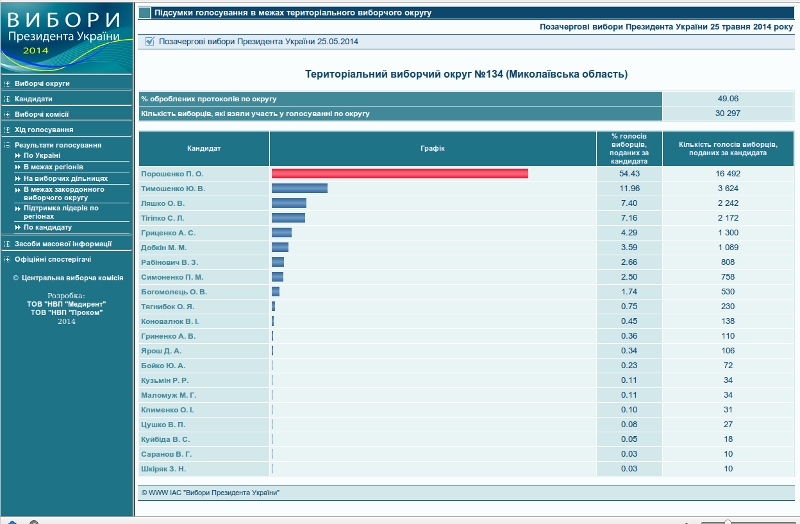This screenshot has width=800, height=524.
Task: Expand the Виборчі комісії menu section
Action: pyautogui.click(x=7, y=114)
